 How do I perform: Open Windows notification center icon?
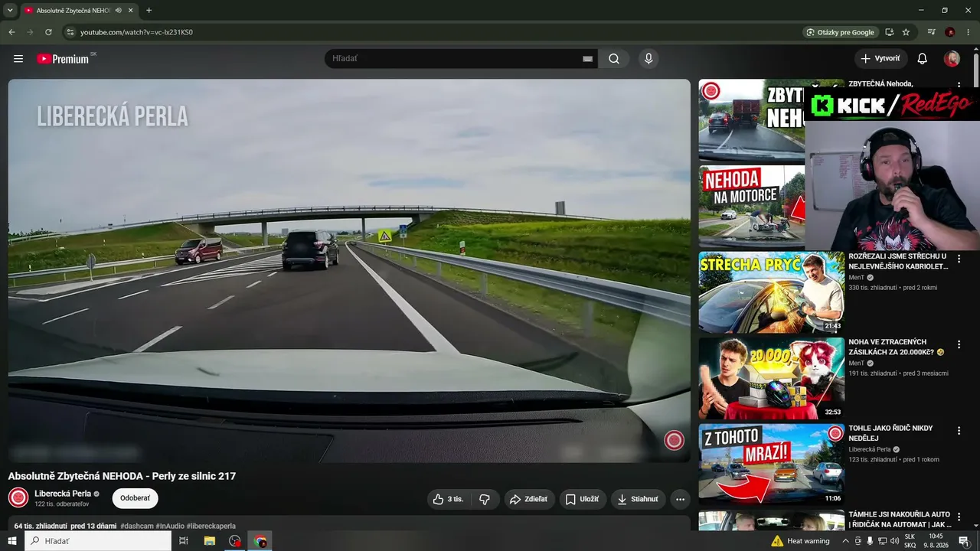[x=964, y=541]
